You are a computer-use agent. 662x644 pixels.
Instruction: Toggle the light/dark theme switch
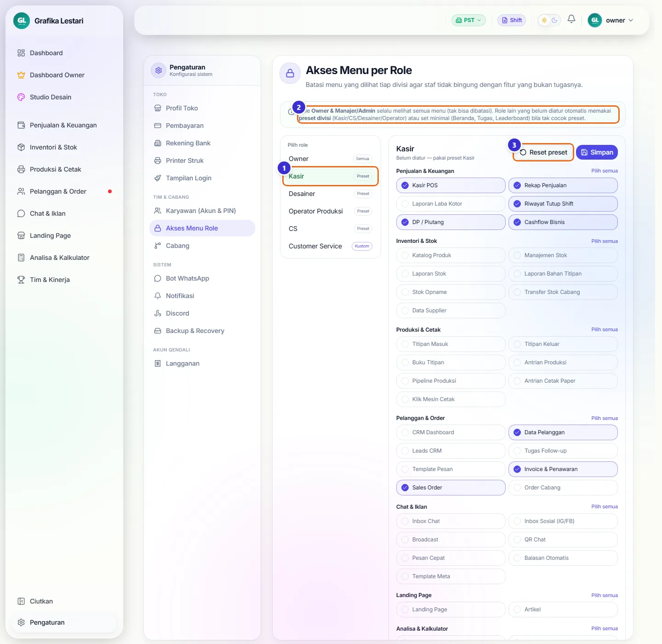pyautogui.click(x=549, y=20)
